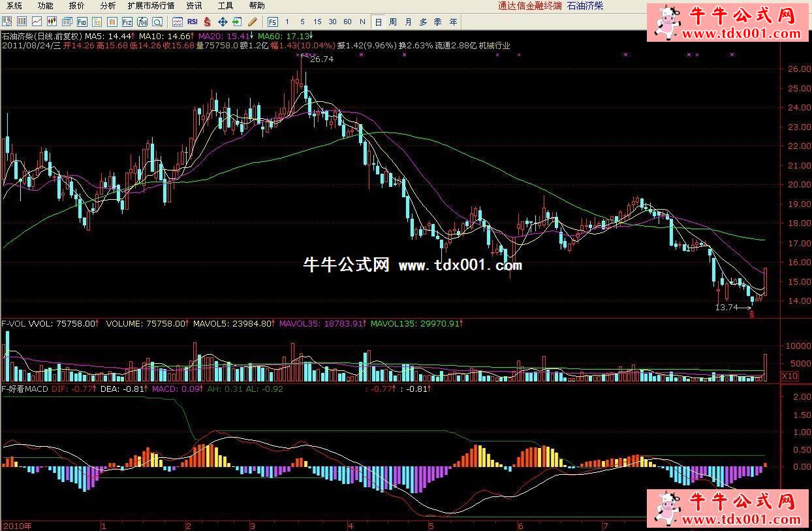Click the f(x) formula manager icon
The image size is (812, 531).
(142, 22)
